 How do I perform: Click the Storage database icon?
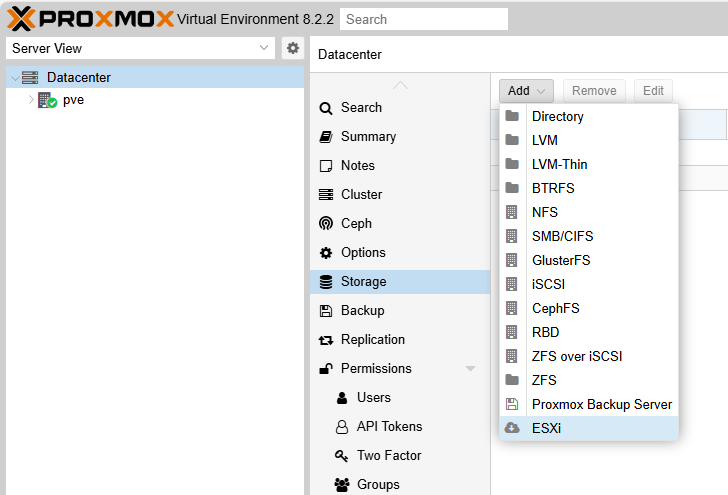point(326,282)
